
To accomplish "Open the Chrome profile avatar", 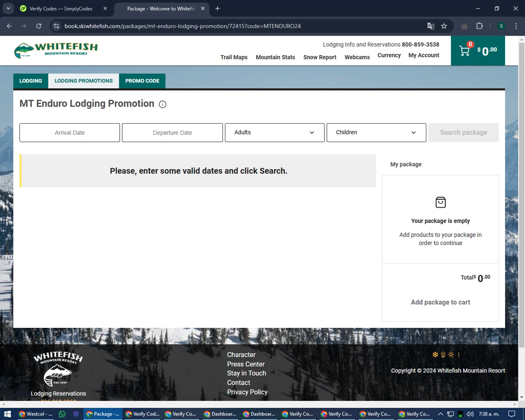I will (x=501, y=26).
